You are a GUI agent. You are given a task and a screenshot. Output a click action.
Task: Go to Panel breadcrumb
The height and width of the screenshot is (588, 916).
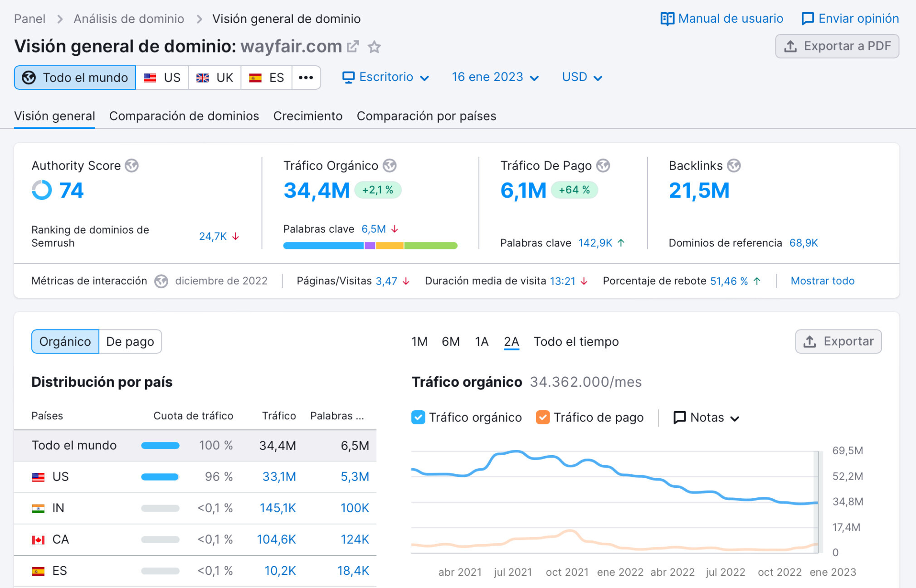coord(29,19)
